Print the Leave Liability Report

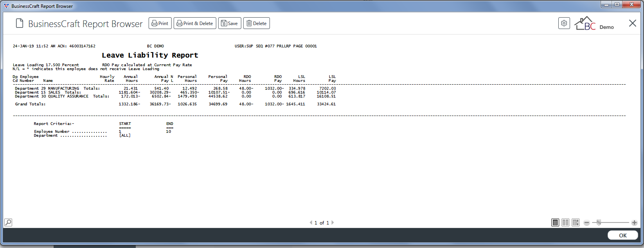[x=160, y=23]
